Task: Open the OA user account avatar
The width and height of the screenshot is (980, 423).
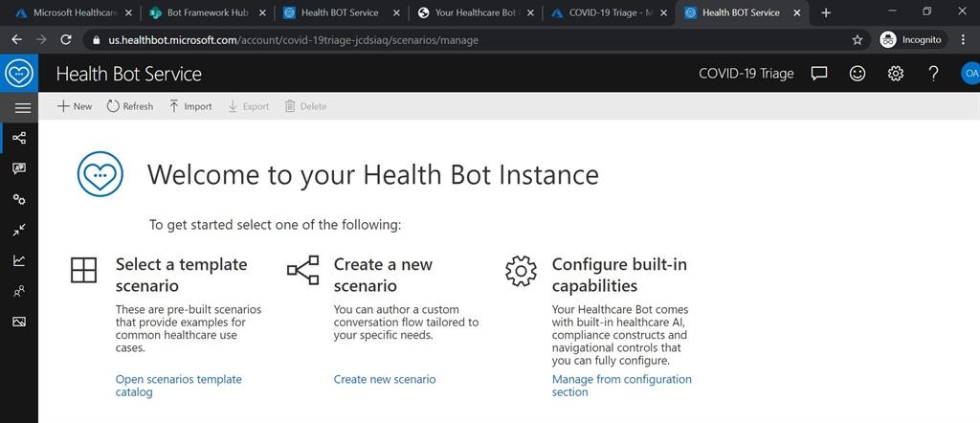Action: click(970, 73)
